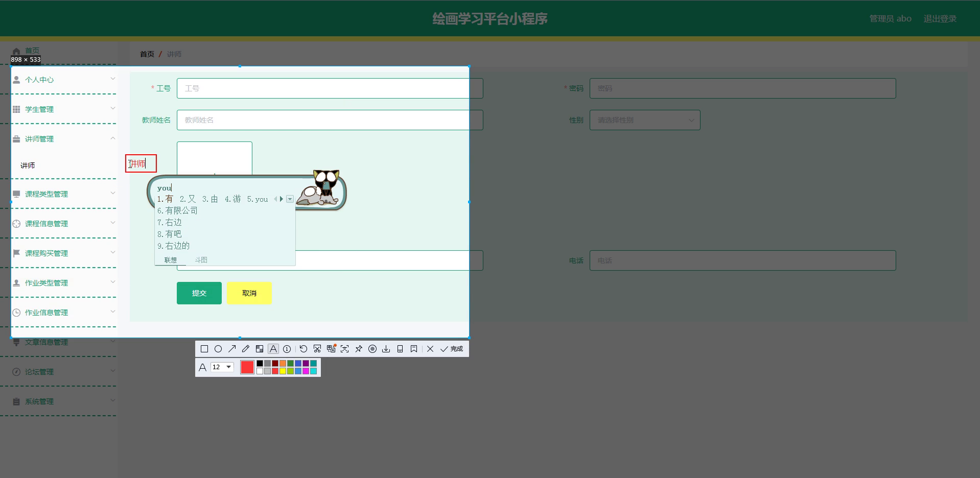Choose IME candidate 有

click(165, 199)
